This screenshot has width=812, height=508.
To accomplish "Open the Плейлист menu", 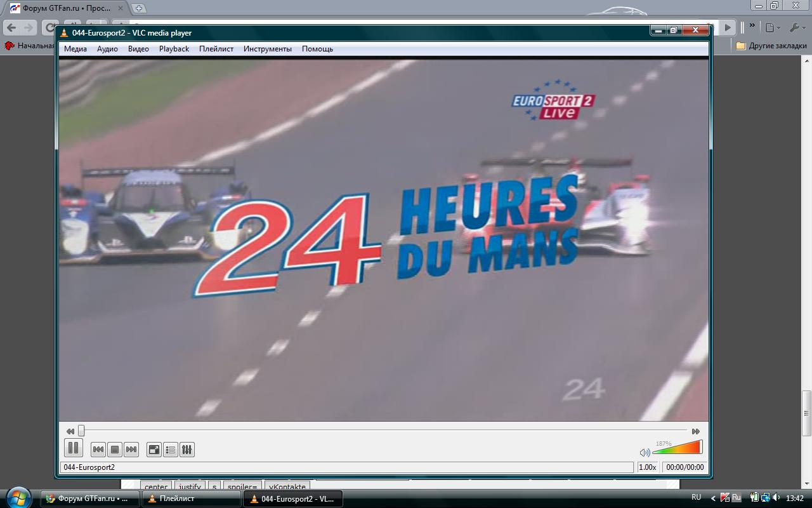I will click(x=216, y=49).
